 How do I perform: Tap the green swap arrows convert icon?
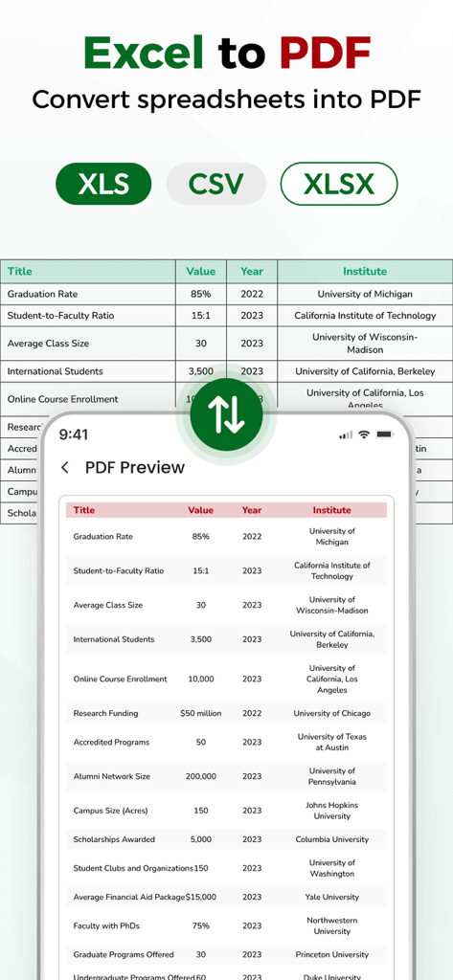[226, 414]
